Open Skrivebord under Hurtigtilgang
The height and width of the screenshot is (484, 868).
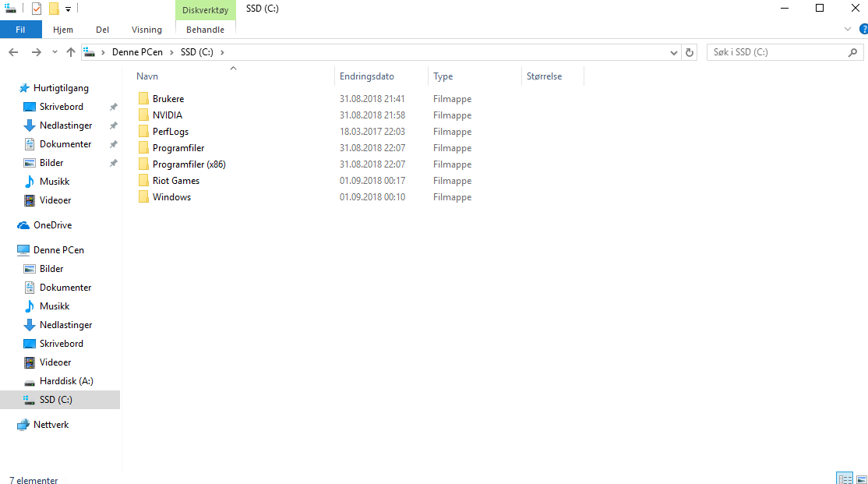coord(61,107)
